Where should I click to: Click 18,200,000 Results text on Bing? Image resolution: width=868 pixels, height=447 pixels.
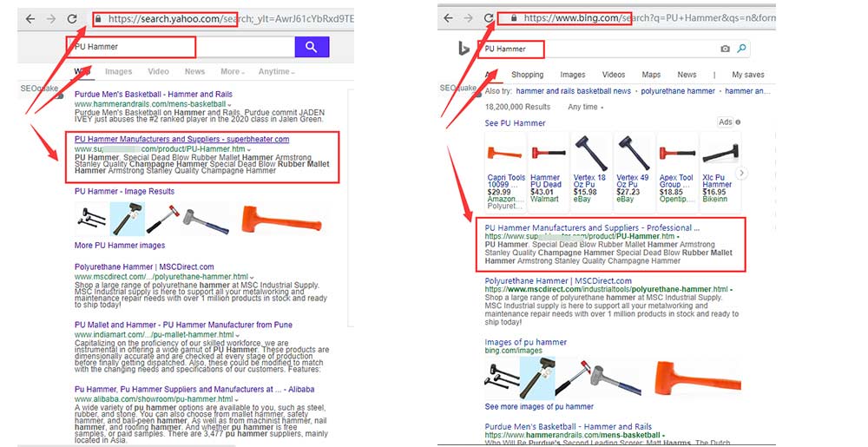click(517, 107)
